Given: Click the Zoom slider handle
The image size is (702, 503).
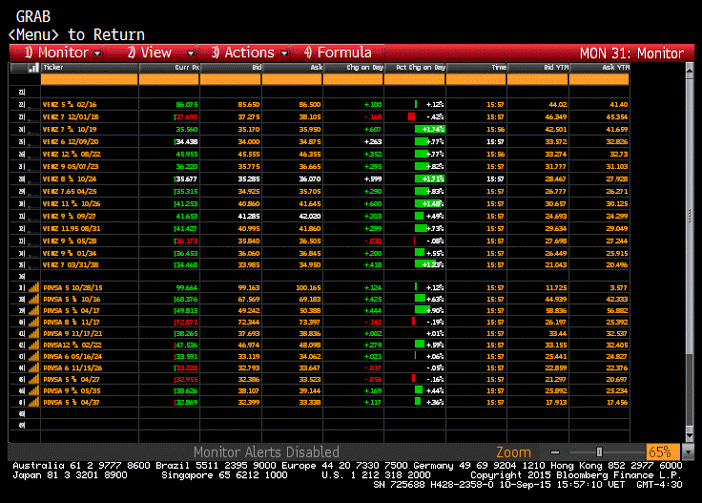Looking at the screenshot, I should (599, 452).
